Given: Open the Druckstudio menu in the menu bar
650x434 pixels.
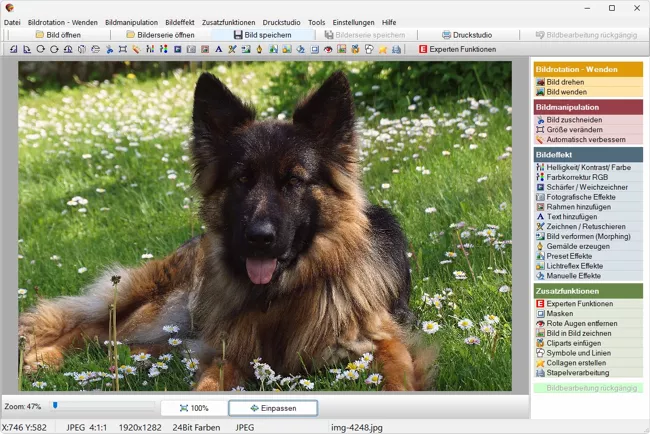Looking at the screenshot, I should pyautogui.click(x=281, y=22).
